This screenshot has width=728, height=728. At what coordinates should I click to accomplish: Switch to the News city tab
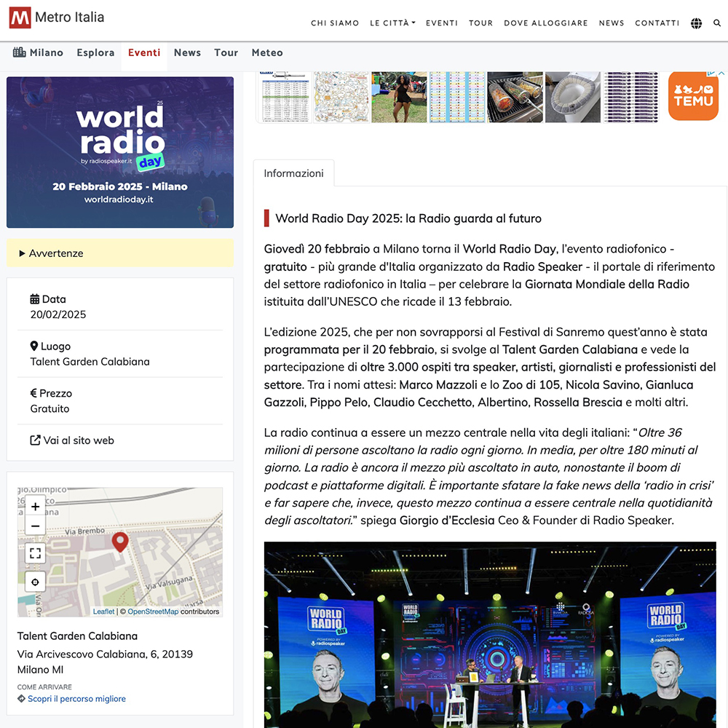(187, 53)
